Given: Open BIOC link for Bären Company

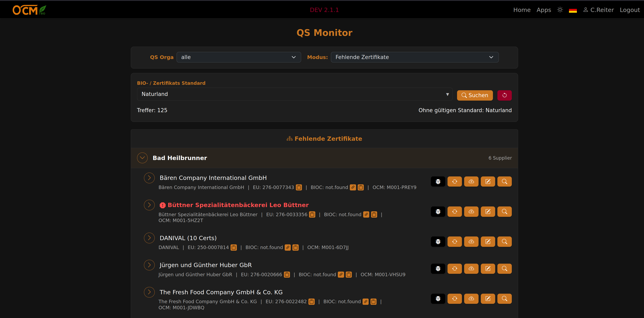Looking at the screenshot, I should coord(353,187).
